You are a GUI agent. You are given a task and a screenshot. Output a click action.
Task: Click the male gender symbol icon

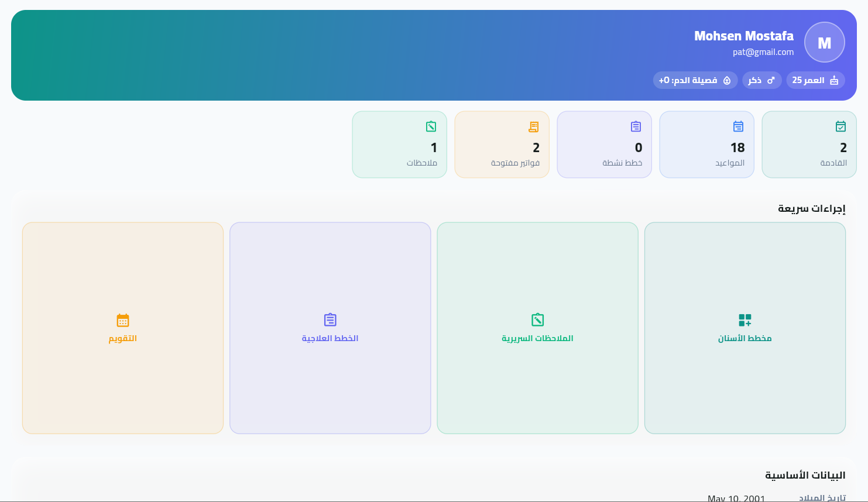(x=771, y=80)
